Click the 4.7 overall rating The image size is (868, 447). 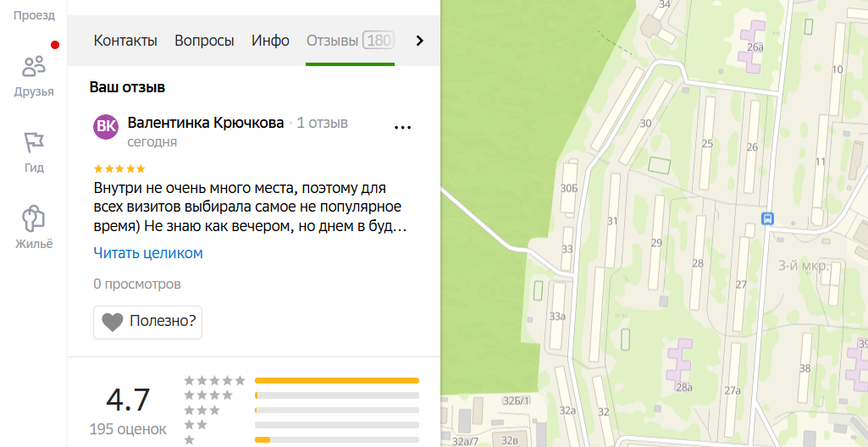pos(128,400)
